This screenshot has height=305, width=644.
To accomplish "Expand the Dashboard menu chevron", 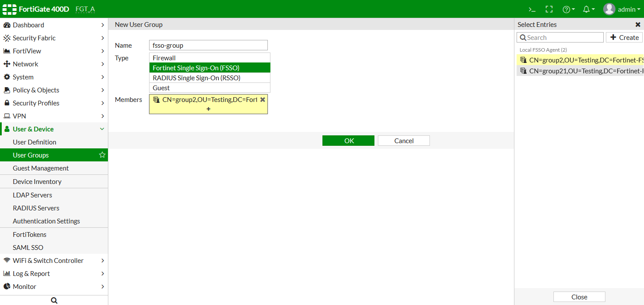I will pos(103,25).
